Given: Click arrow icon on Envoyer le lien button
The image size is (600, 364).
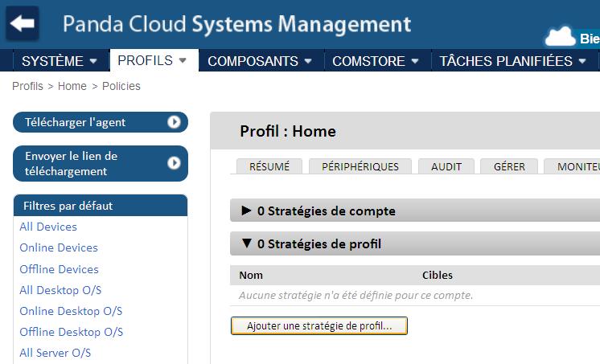Looking at the screenshot, I should click(174, 163).
